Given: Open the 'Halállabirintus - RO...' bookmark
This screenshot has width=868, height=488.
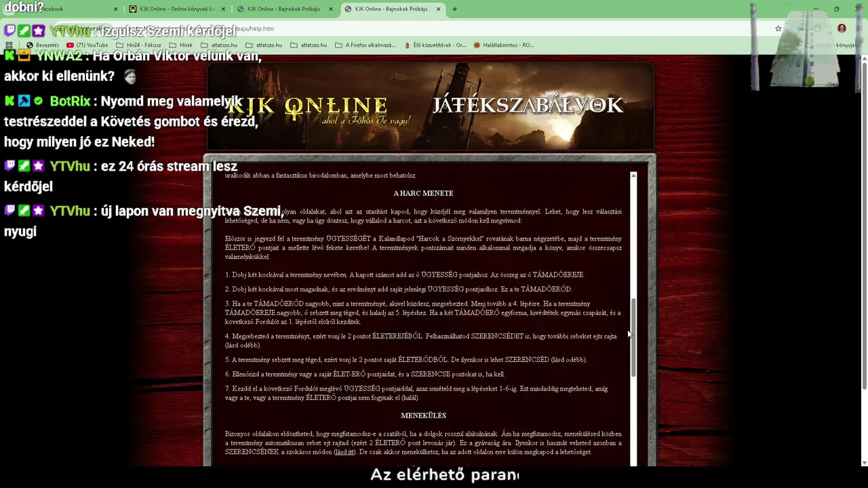Looking at the screenshot, I should click(503, 45).
